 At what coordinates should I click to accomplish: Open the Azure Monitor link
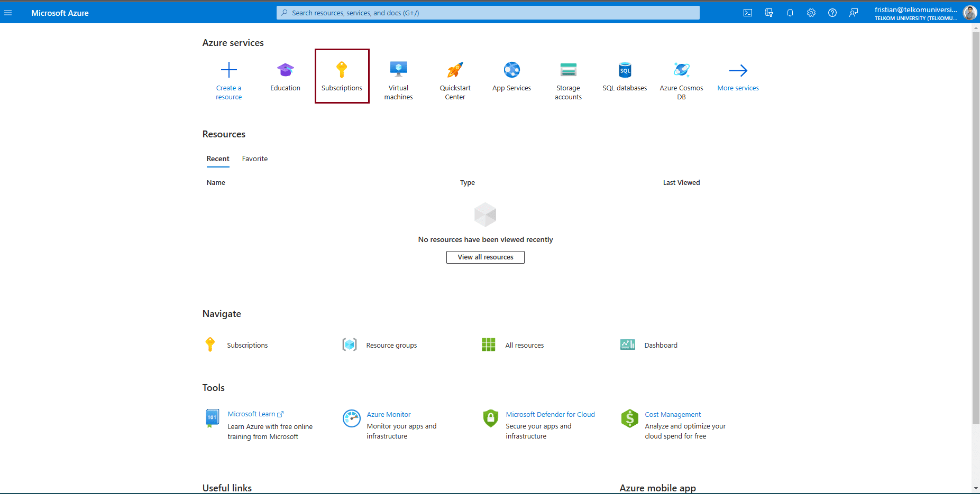coord(389,415)
